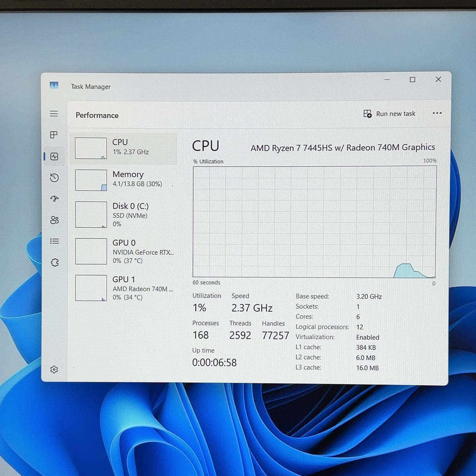Image resolution: width=476 pixels, height=476 pixels.
Task: Close the Task Manager window
Action: click(438, 79)
